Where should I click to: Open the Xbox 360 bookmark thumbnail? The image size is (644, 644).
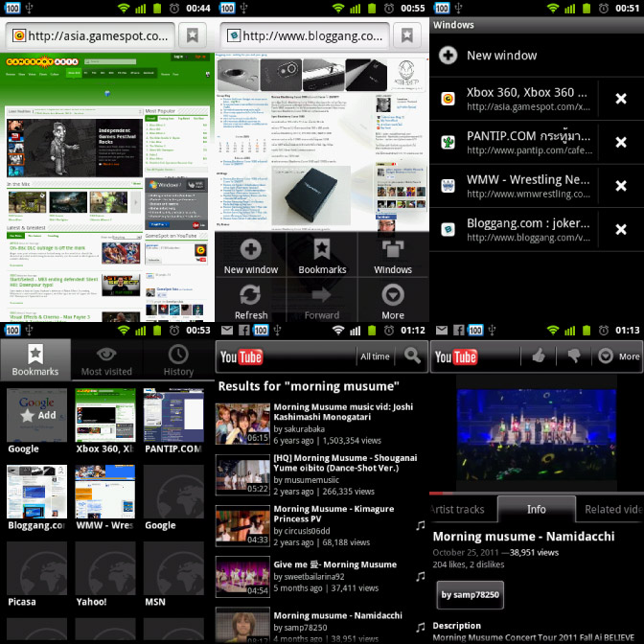click(105, 415)
